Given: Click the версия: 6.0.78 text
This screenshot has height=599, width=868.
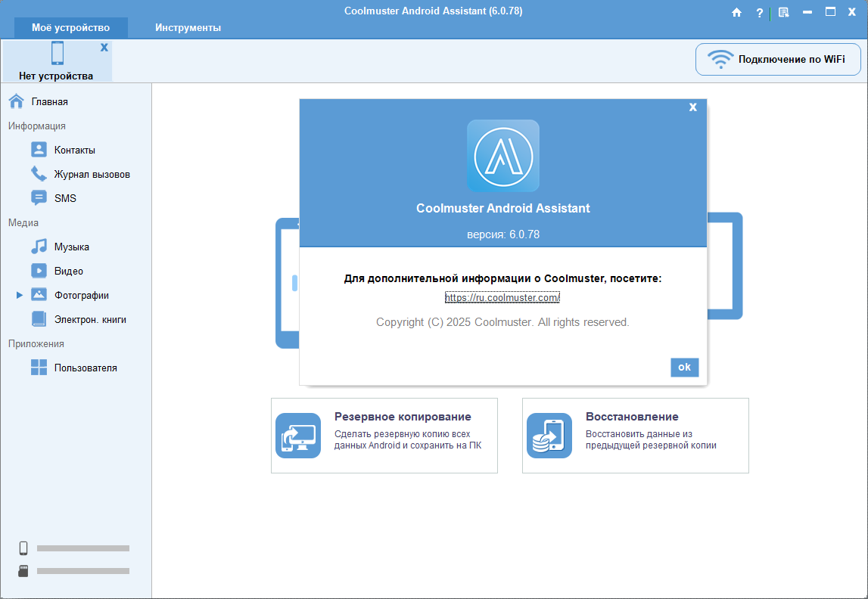Looking at the screenshot, I should point(502,234).
